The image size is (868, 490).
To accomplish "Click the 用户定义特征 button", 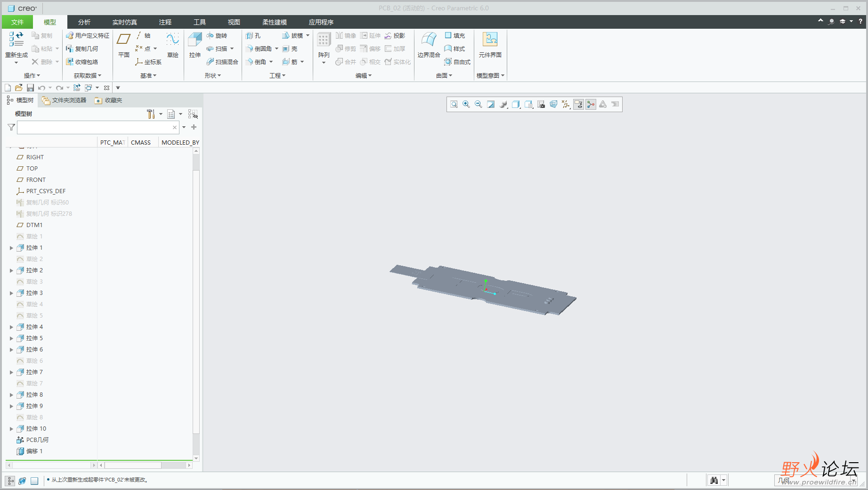I will point(88,36).
